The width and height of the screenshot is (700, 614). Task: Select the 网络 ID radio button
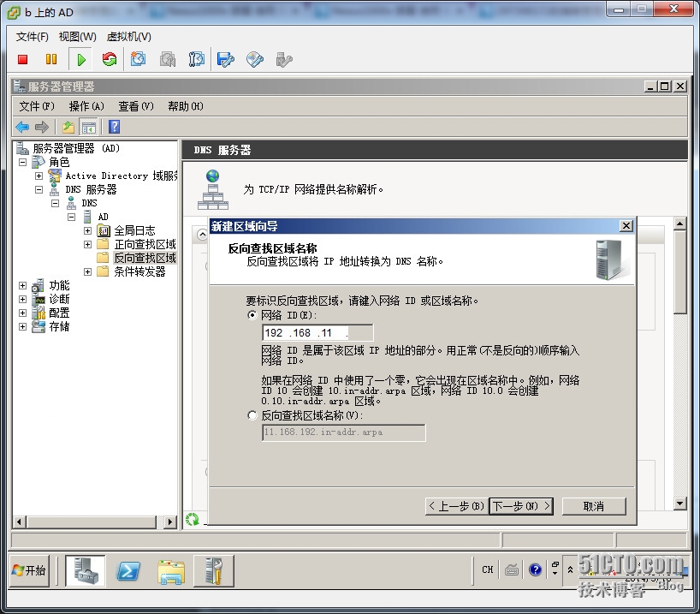(252, 315)
